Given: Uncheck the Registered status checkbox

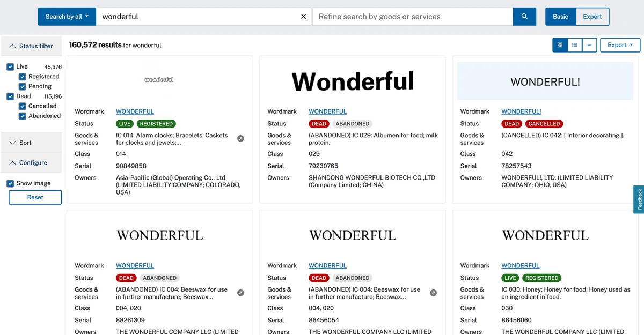Looking at the screenshot, I should (x=23, y=77).
